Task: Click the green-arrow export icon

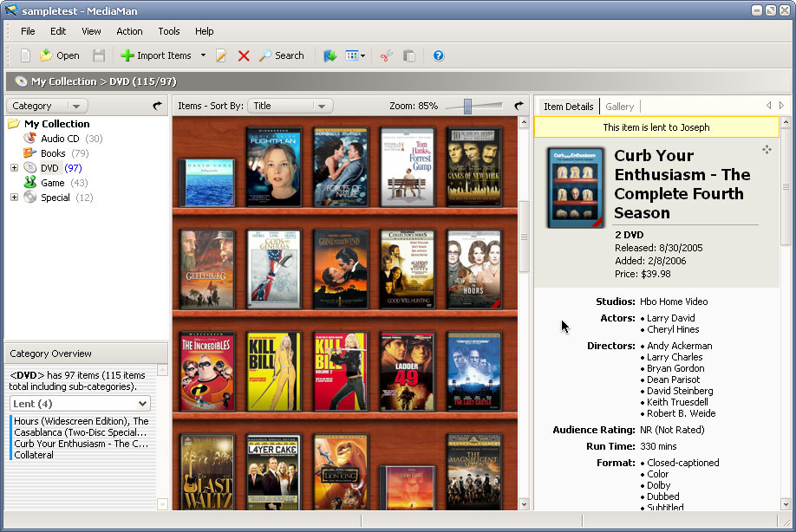Action: (330, 55)
